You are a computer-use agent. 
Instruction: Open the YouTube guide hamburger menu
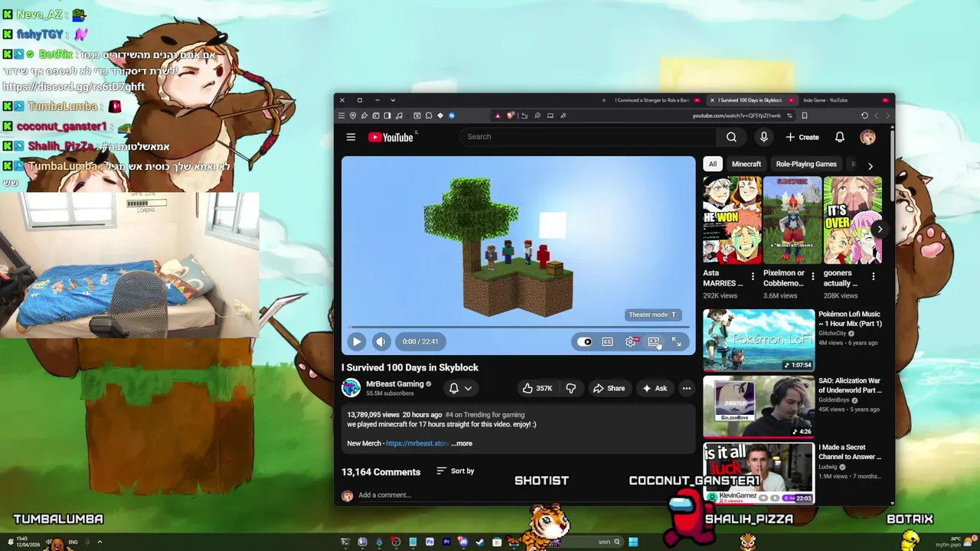[x=351, y=137]
